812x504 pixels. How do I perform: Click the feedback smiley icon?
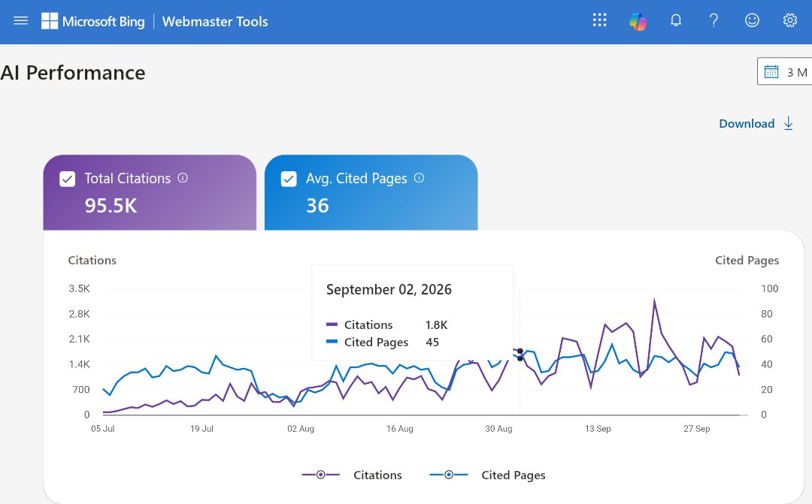click(x=752, y=20)
